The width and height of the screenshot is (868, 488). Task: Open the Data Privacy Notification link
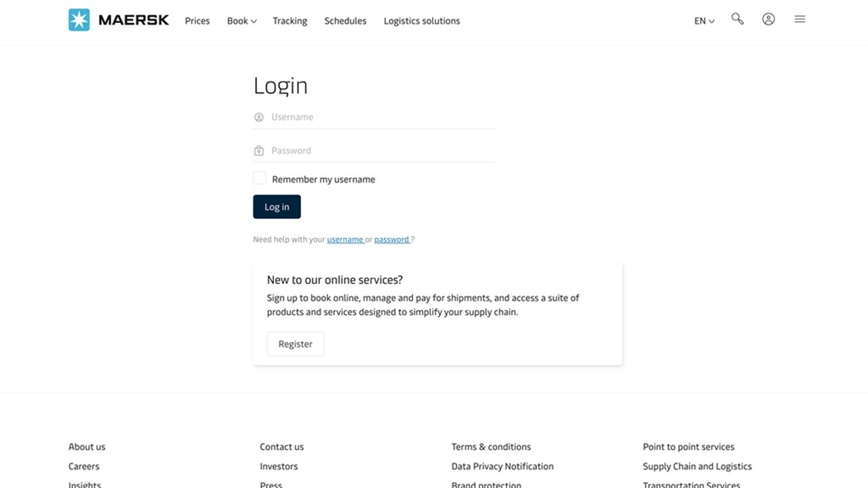point(502,466)
